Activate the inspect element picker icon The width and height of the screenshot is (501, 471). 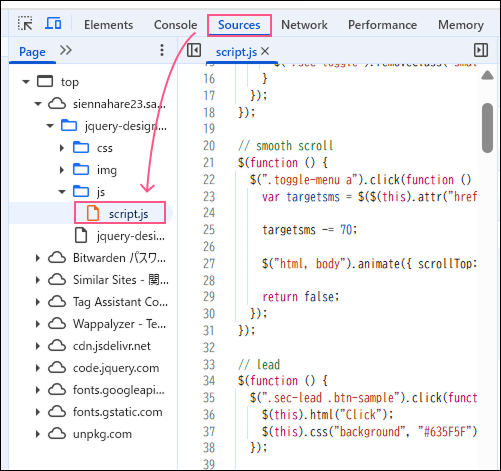25,24
